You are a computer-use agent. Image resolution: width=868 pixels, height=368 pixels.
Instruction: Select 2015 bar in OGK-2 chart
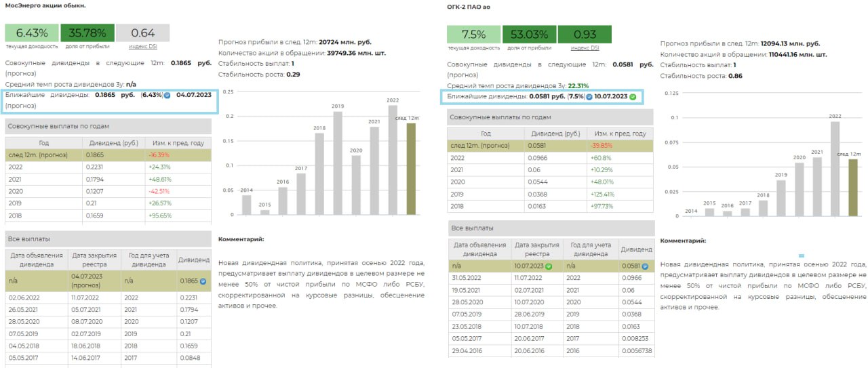click(709, 211)
